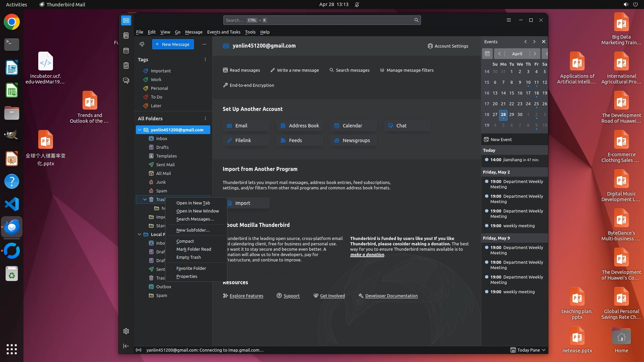Click the Get Messages cloud icon
Viewport: 644px width, 362px height.
click(142, 44)
